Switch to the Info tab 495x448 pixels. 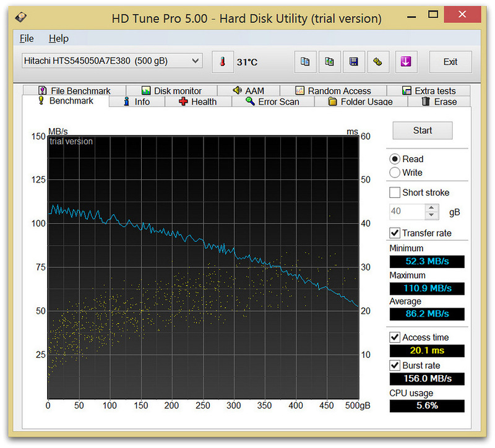(x=137, y=101)
